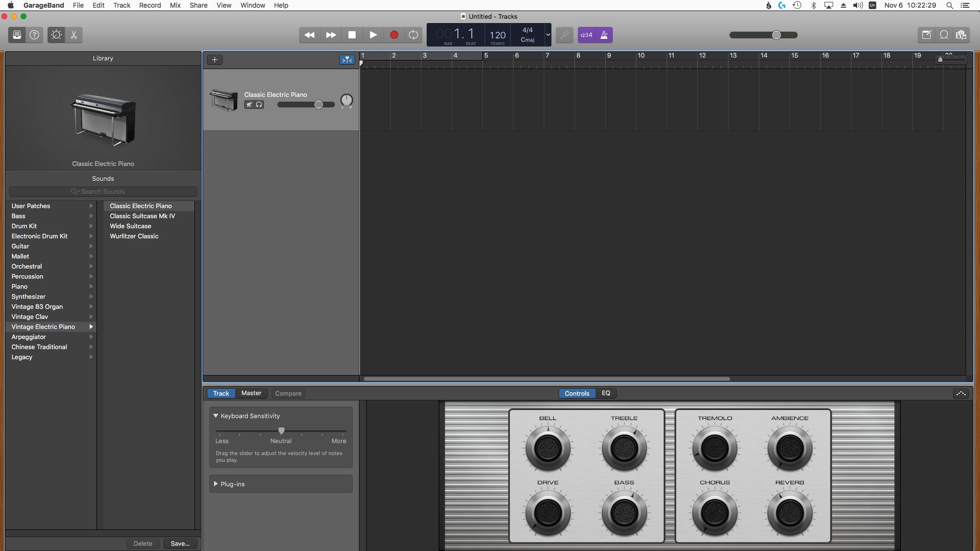Switch to the Master tab in Smart Controls
Image resolution: width=980 pixels, height=551 pixels.
point(251,393)
